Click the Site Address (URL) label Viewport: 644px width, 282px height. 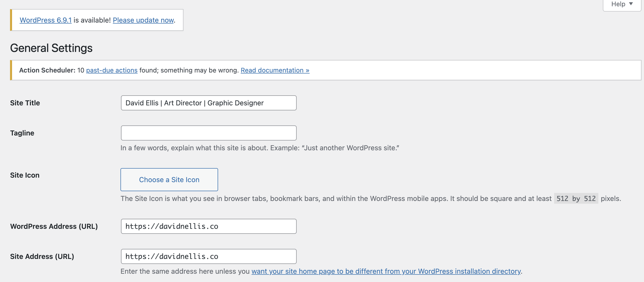42,256
